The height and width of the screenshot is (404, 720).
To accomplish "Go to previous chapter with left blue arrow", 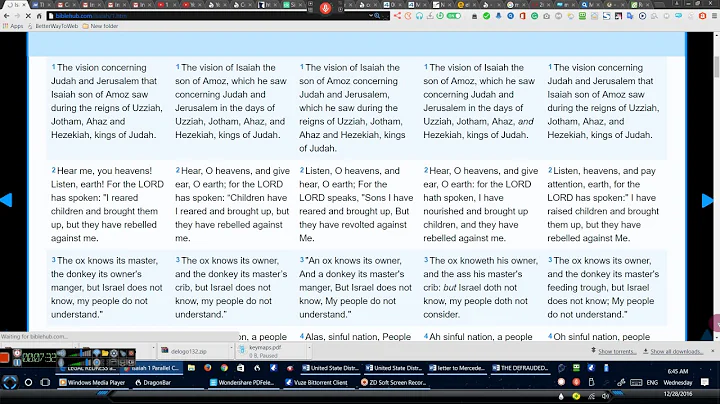I will pyautogui.click(x=6, y=200).
